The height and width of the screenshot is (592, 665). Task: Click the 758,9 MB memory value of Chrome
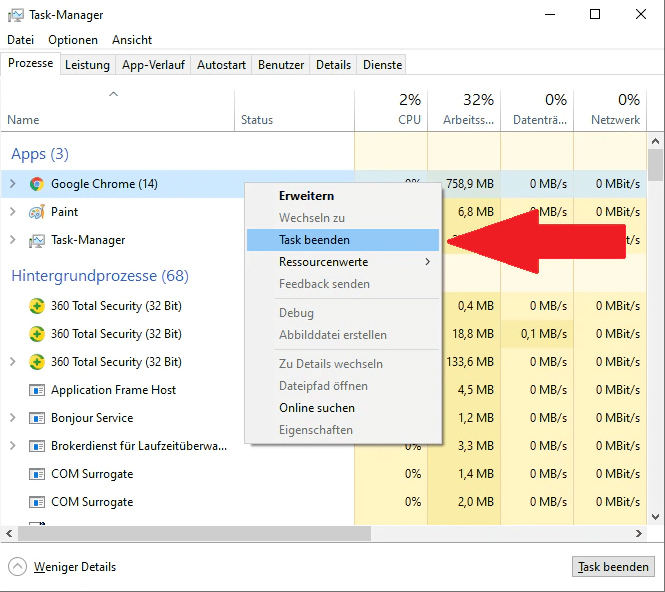coord(470,184)
